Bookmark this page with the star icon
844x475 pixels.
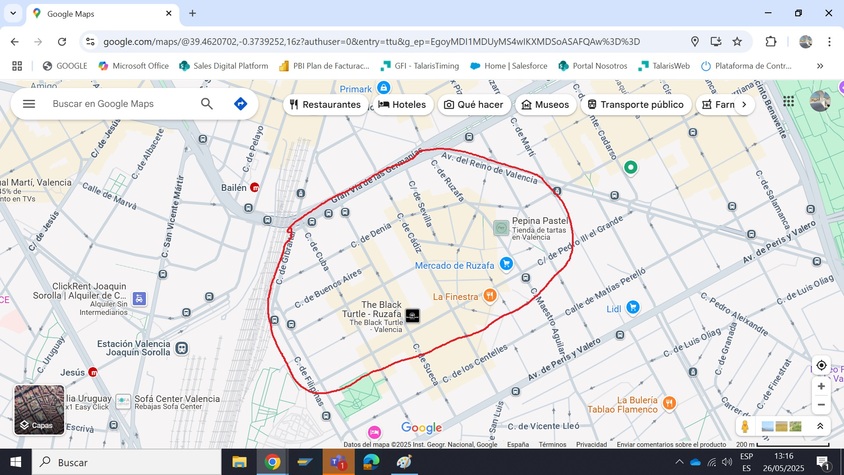(737, 42)
